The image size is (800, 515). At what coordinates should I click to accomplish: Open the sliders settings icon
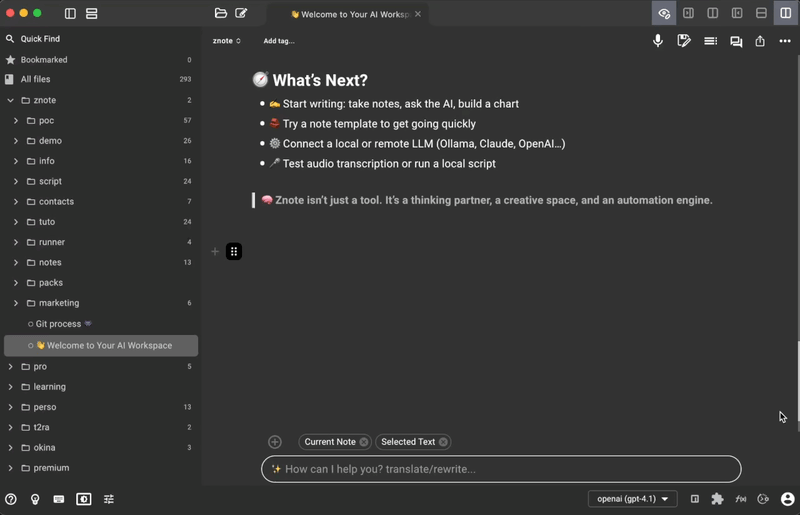[x=109, y=499]
